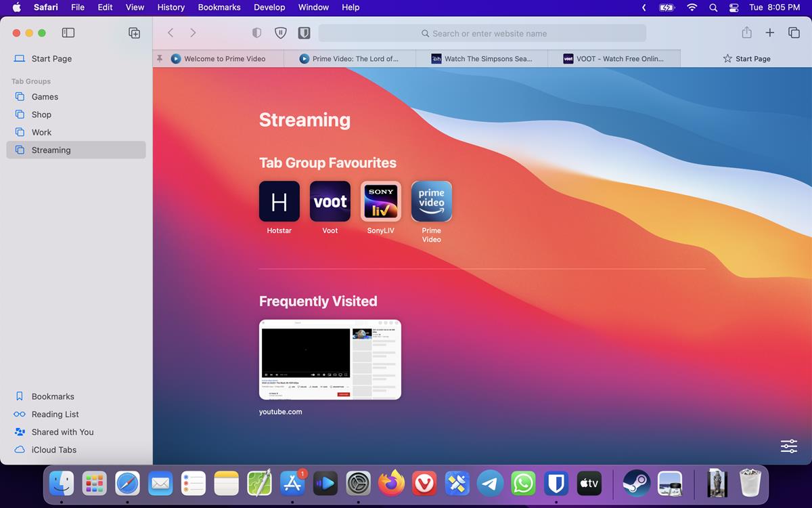The height and width of the screenshot is (508, 812).
Task: Open the youtube.com frequently visited thumbnail
Action: pyautogui.click(x=330, y=360)
